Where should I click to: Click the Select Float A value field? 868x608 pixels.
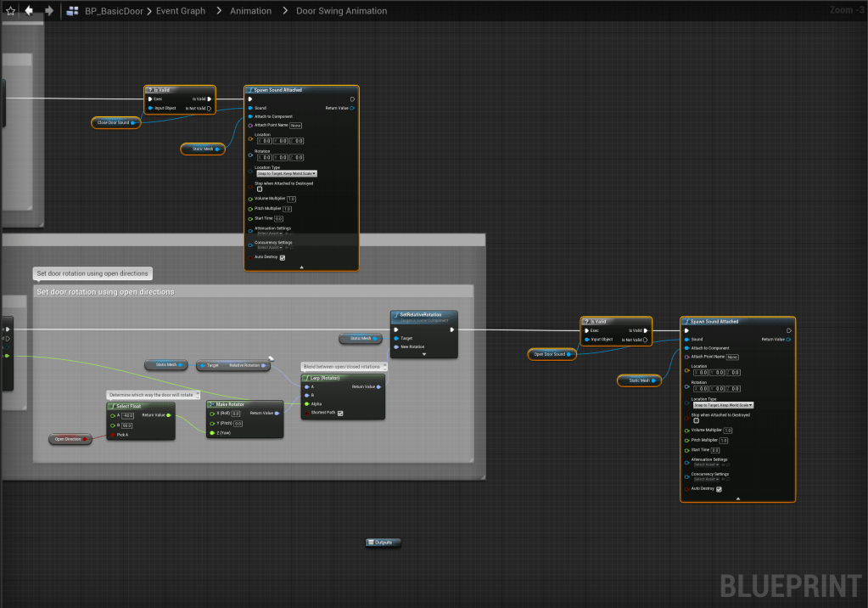[128, 415]
